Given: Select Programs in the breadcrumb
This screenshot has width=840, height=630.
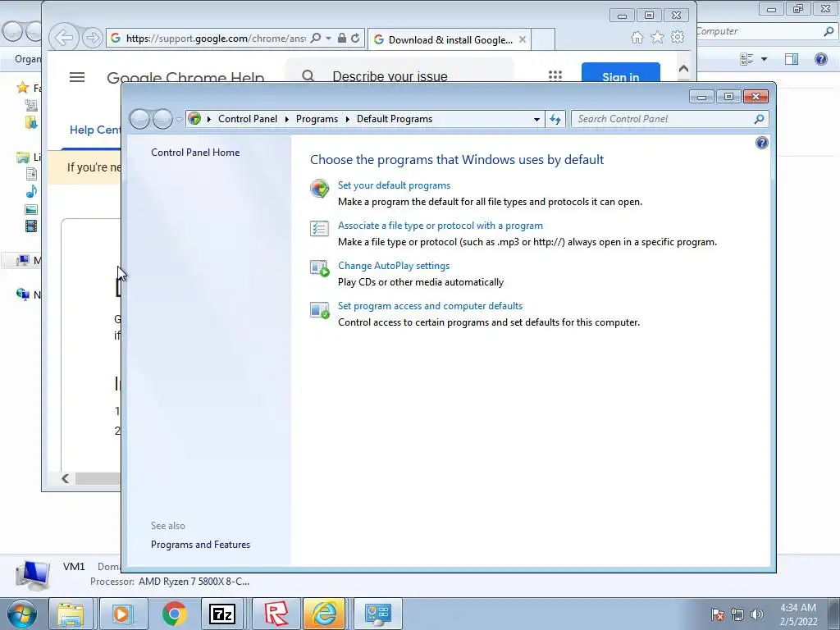Looking at the screenshot, I should coord(317,119).
